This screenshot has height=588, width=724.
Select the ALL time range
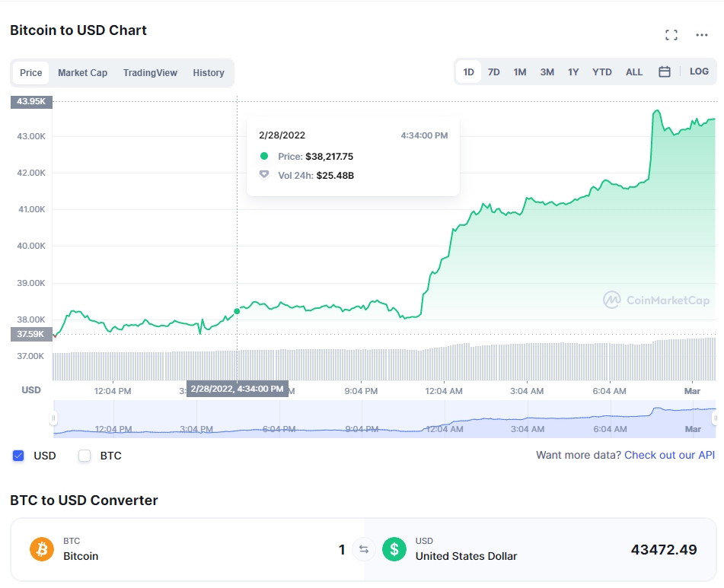coord(634,72)
